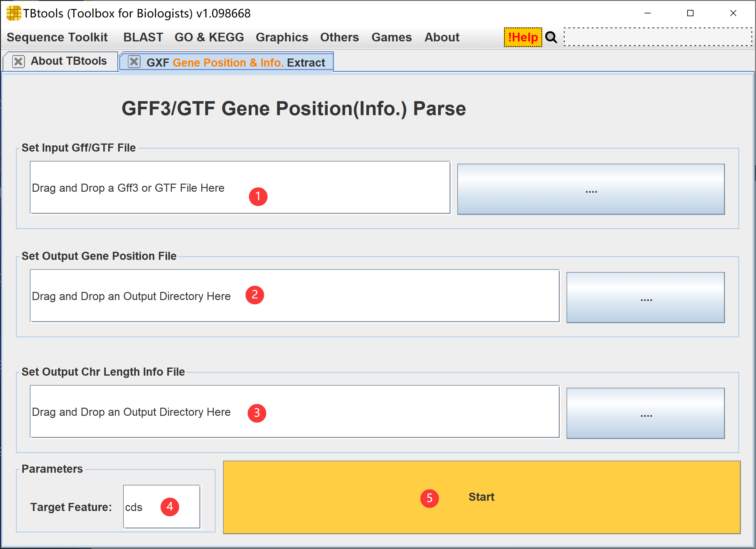Open the Graphics menu
This screenshot has width=756, height=549.
[x=282, y=37]
